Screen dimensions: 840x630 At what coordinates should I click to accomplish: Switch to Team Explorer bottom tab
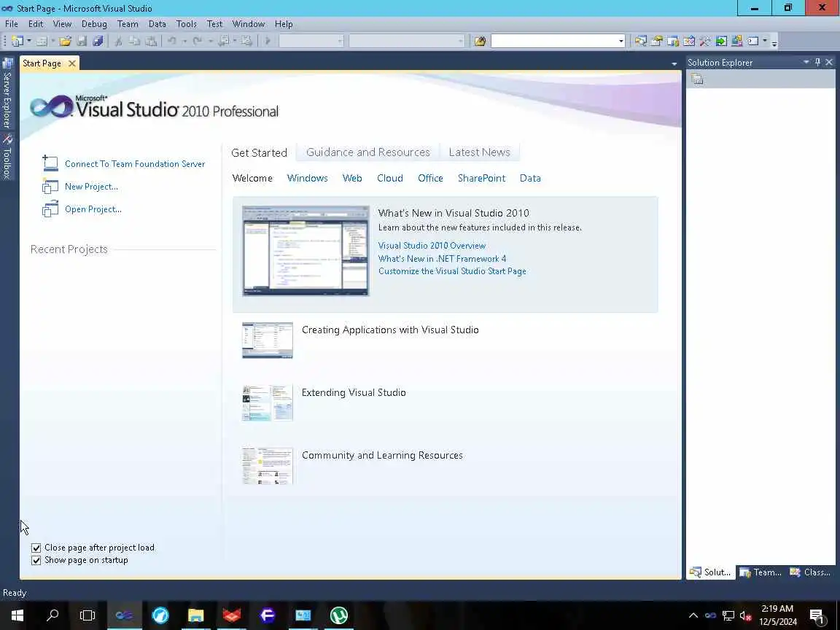coord(761,572)
